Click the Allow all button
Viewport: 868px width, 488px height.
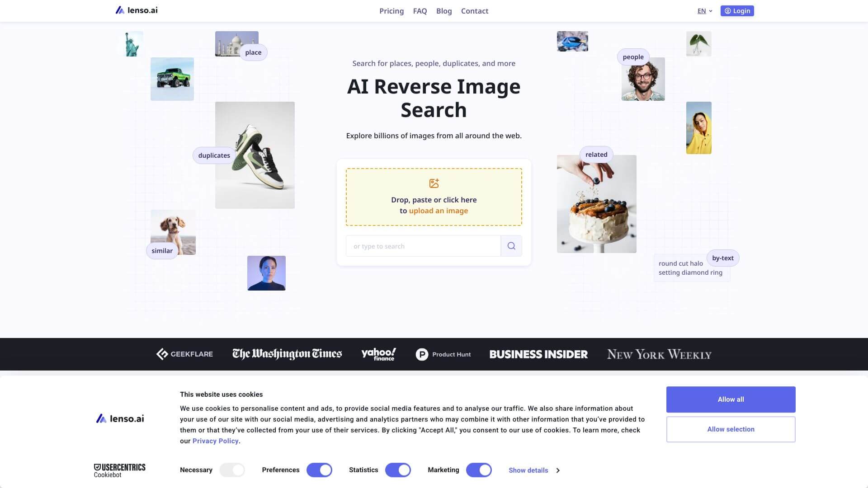pyautogui.click(x=730, y=399)
